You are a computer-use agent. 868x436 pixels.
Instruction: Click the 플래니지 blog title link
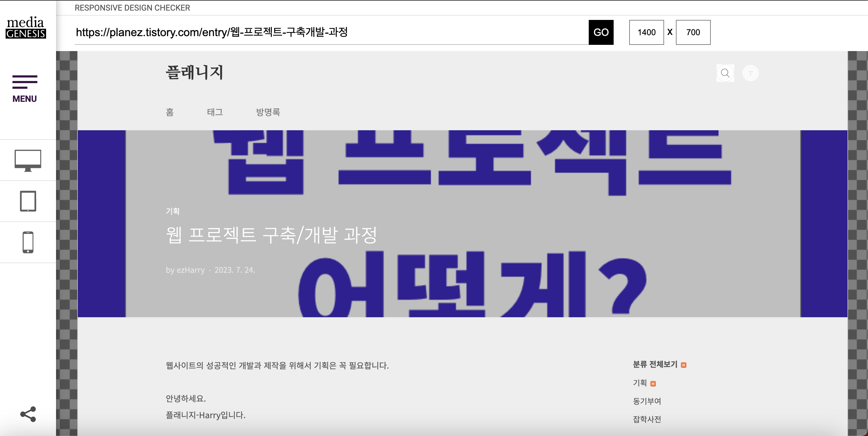[194, 73]
